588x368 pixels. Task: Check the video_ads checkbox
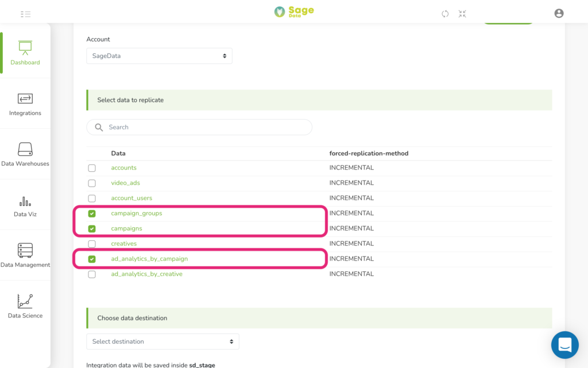[92, 183]
